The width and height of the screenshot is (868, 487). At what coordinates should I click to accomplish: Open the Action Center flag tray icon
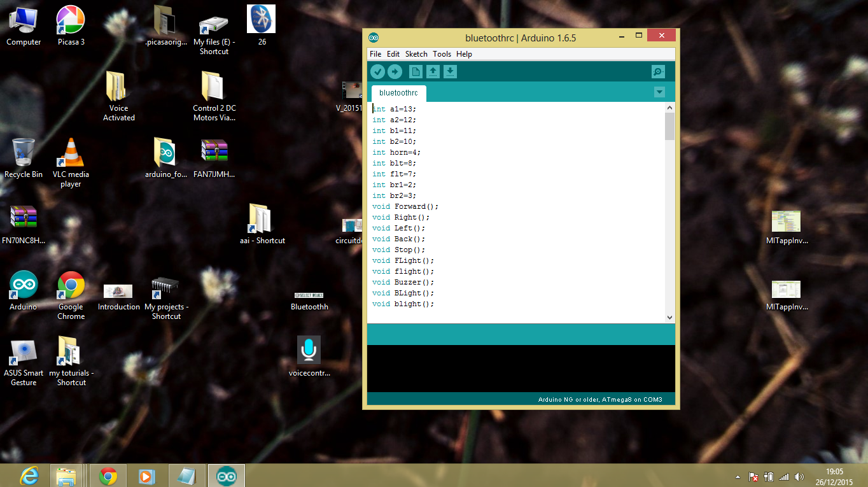pyautogui.click(x=753, y=477)
